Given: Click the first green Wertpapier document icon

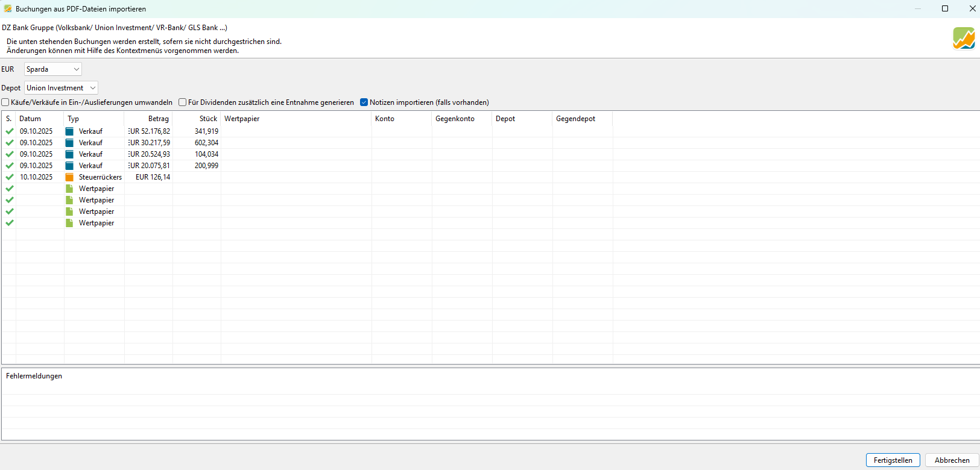Looking at the screenshot, I should coord(69,189).
